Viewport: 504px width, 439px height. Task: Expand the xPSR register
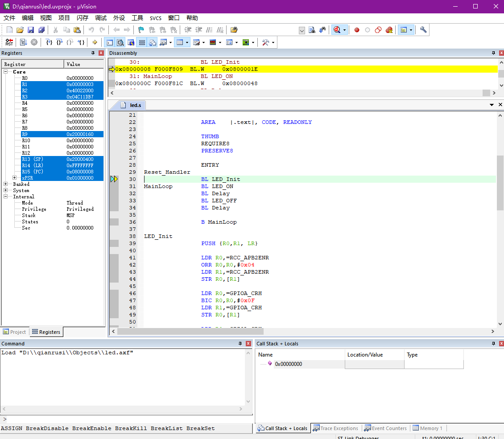[x=14, y=177]
